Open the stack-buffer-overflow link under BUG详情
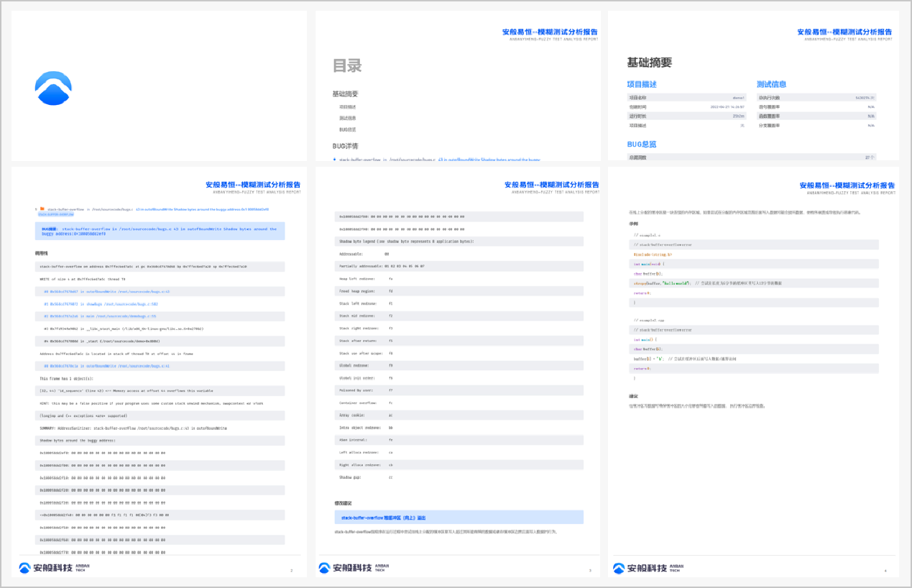The height and width of the screenshot is (588, 912). pos(438,160)
